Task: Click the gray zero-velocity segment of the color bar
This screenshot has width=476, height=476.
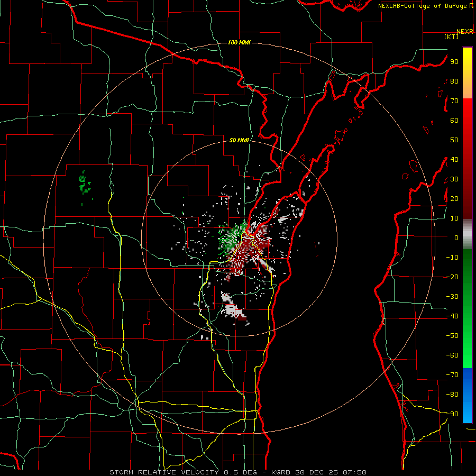Action: [x=467, y=234]
